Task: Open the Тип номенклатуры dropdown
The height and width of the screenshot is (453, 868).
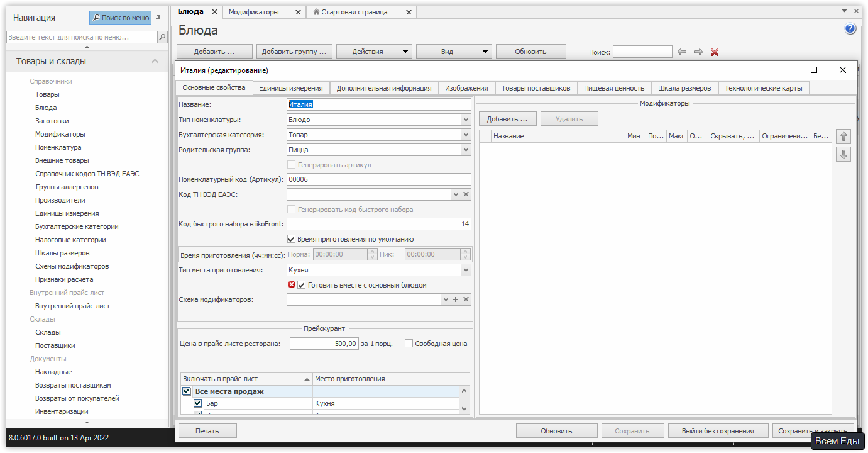Action: (x=466, y=120)
